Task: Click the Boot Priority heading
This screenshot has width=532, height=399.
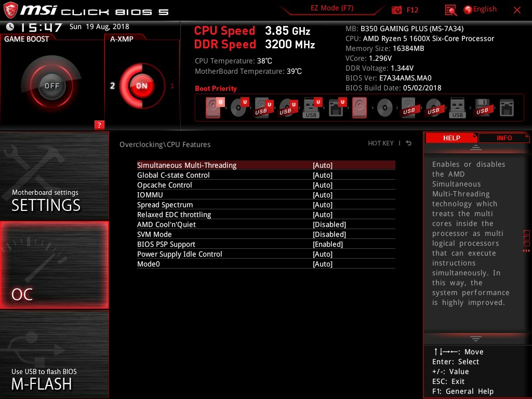Action: (216, 88)
